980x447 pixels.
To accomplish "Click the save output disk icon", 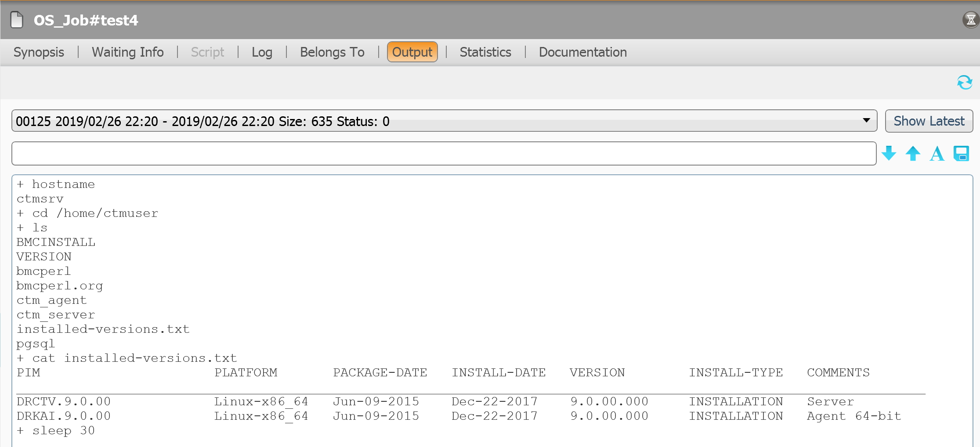I will click(x=961, y=153).
